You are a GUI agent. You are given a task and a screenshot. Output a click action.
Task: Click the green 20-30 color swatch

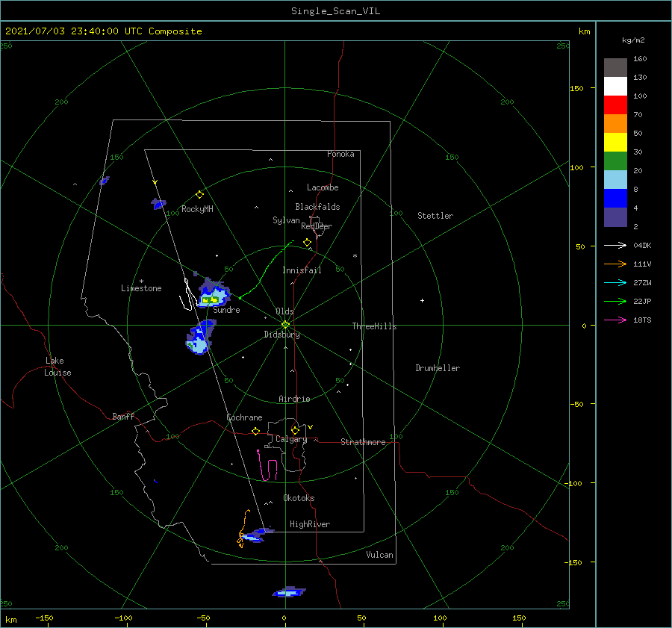[615, 161]
